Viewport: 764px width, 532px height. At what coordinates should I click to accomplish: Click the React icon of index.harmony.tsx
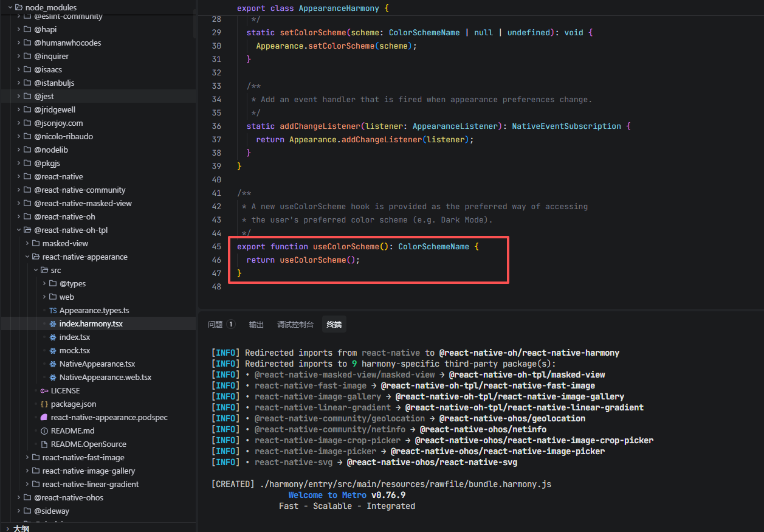tap(53, 323)
